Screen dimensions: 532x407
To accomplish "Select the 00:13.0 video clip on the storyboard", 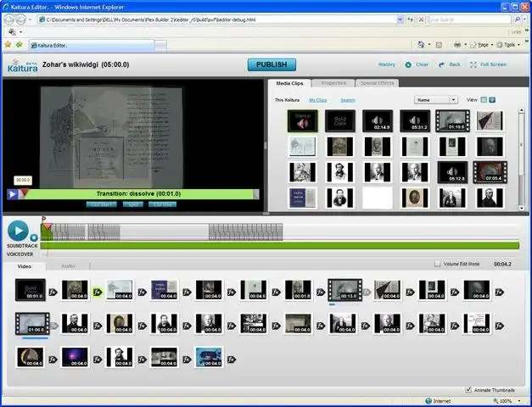I will (344, 290).
